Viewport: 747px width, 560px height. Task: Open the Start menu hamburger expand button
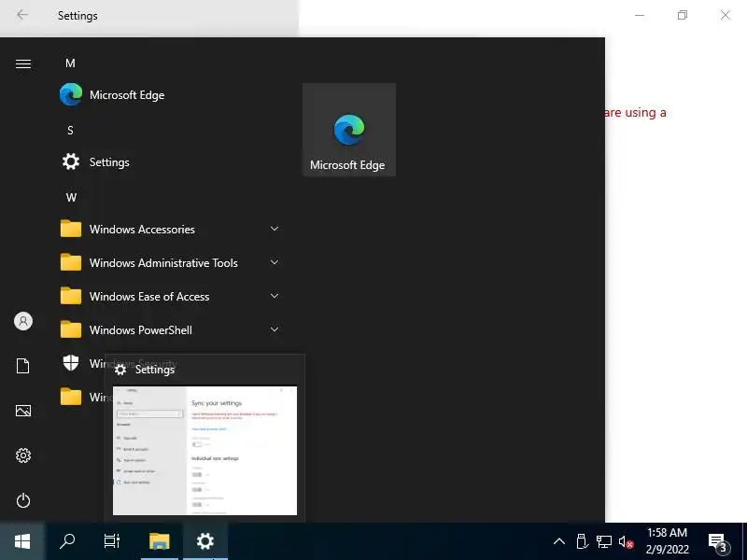pyautogui.click(x=22, y=63)
